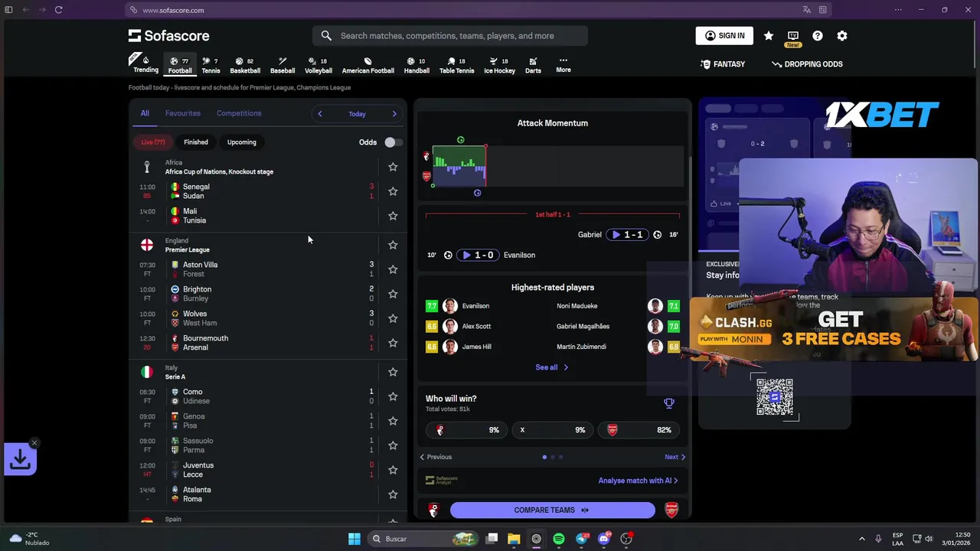This screenshot has height=551, width=980.
Task: Show hidden system tray icons
Action: coord(861,539)
